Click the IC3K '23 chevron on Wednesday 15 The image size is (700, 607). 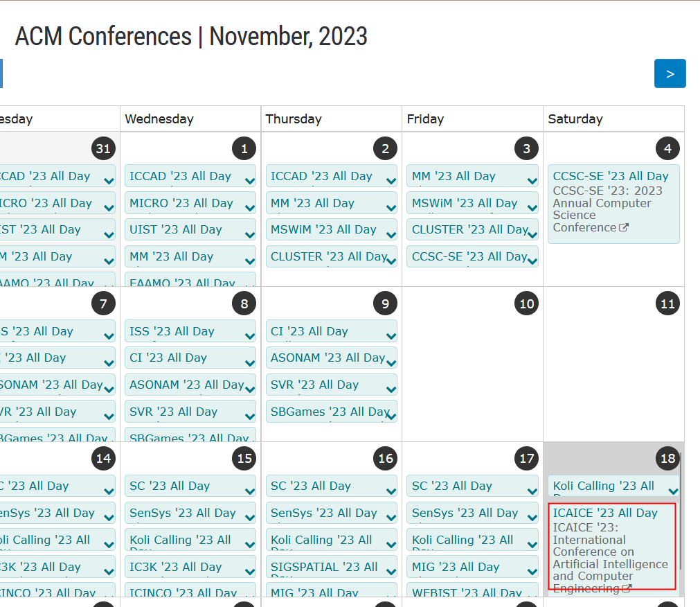[x=249, y=572]
